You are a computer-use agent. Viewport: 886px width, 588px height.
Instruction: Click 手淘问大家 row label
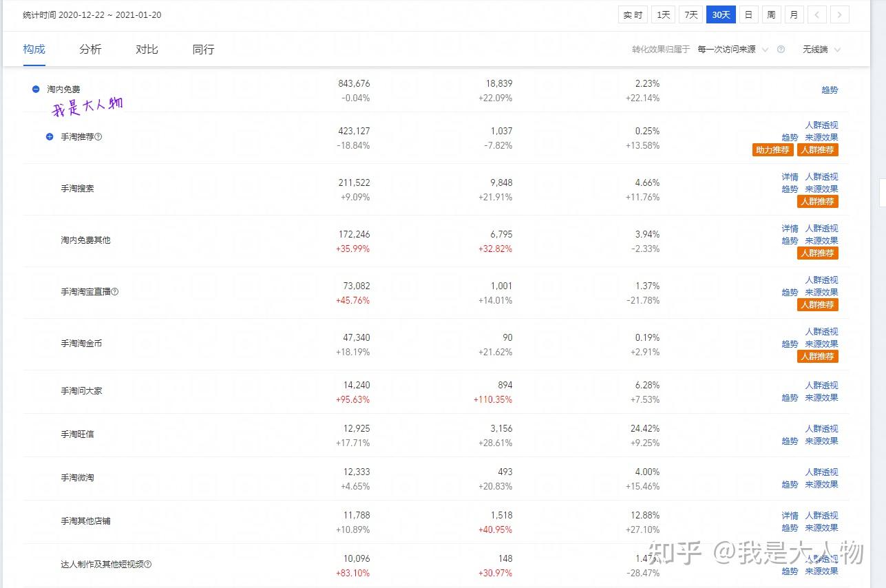[x=81, y=391]
